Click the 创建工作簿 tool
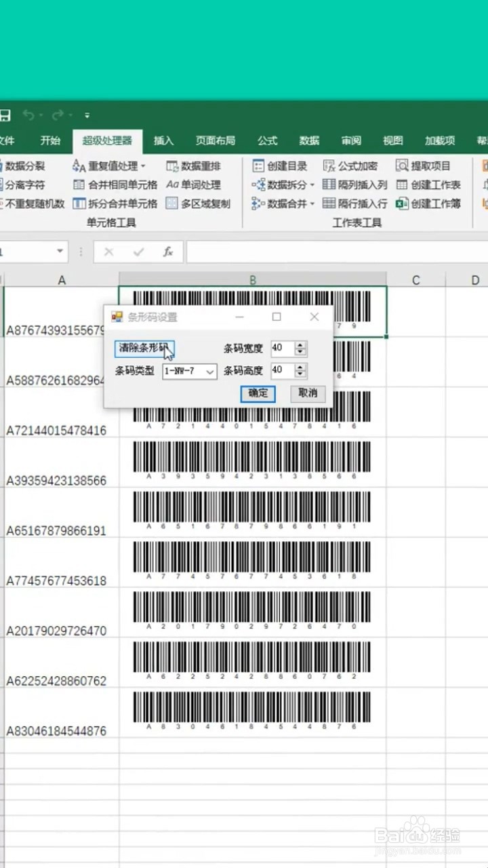Viewport: 488px width, 868px height. [x=428, y=203]
